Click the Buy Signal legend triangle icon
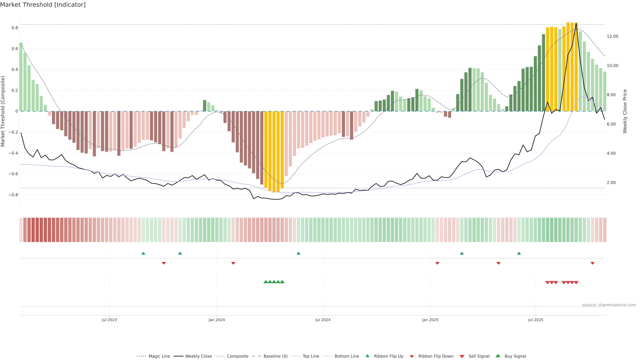Image resolution: width=644 pixels, height=362 pixels. click(x=498, y=356)
